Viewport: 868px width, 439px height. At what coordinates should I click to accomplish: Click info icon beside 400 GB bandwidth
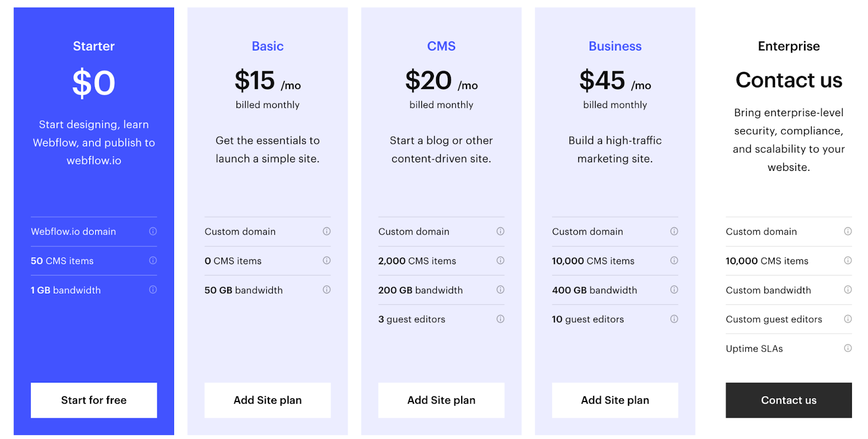pyautogui.click(x=674, y=290)
